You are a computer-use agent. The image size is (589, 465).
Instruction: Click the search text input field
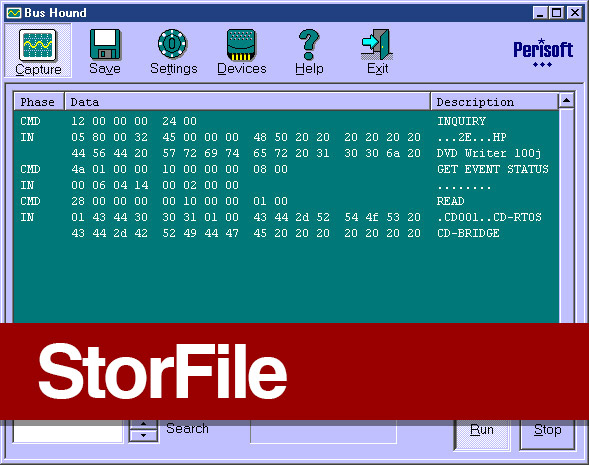pyautogui.click(x=68, y=431)
